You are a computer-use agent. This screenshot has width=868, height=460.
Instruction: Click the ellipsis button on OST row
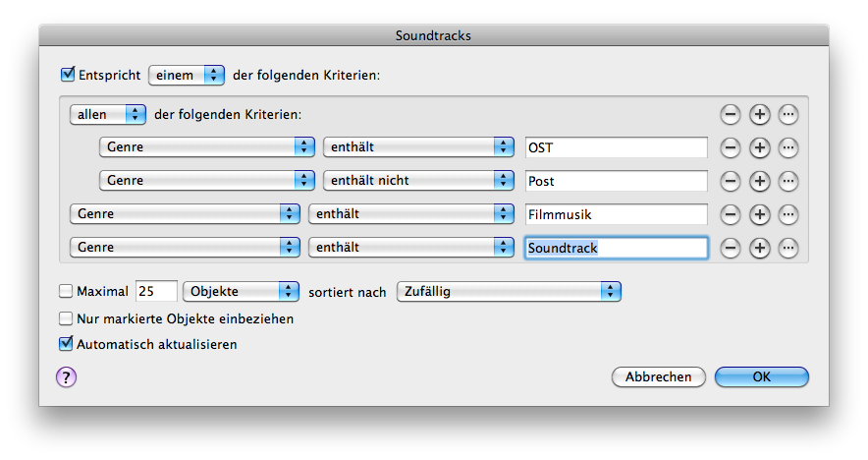(788, 148)
